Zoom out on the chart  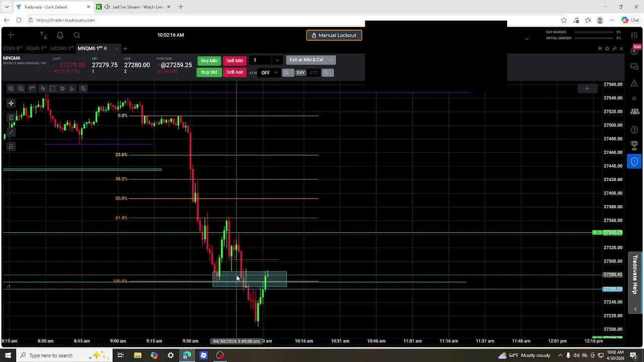pos(21,88)
